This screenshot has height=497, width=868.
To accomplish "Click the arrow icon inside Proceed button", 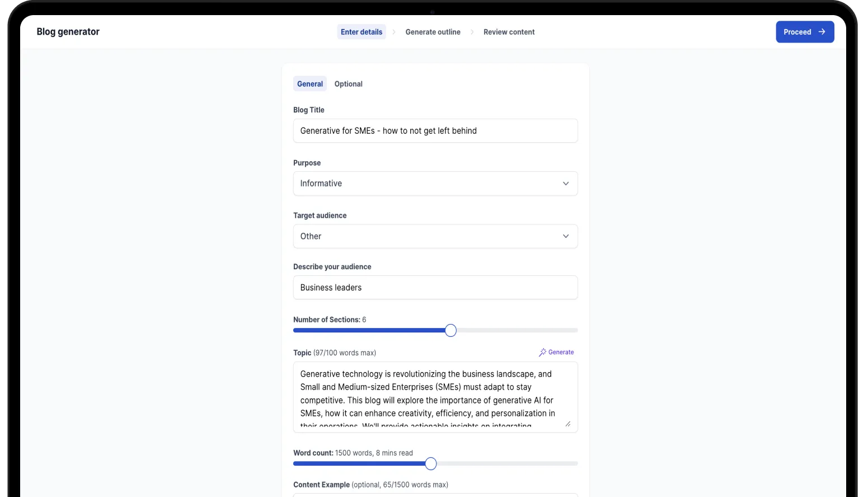I will click(x=822, y=32).
